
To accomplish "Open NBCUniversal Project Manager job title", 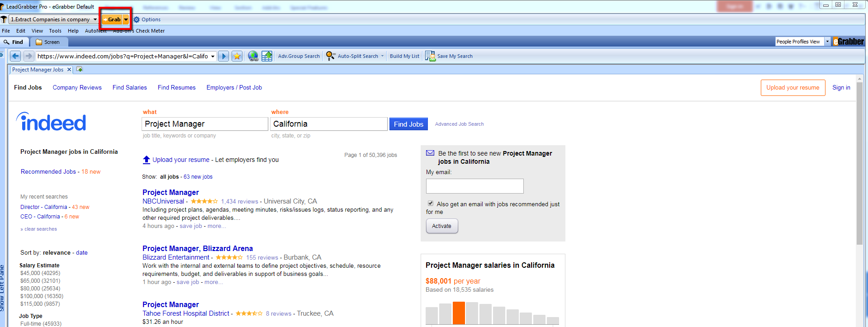I will (x=171, y=192).
